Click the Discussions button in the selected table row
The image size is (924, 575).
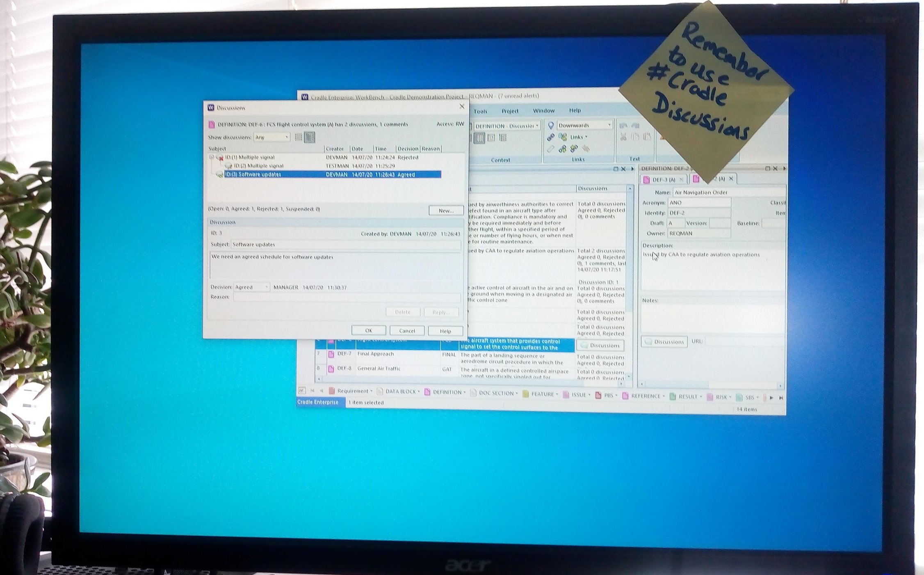click(x=600, y=346)
